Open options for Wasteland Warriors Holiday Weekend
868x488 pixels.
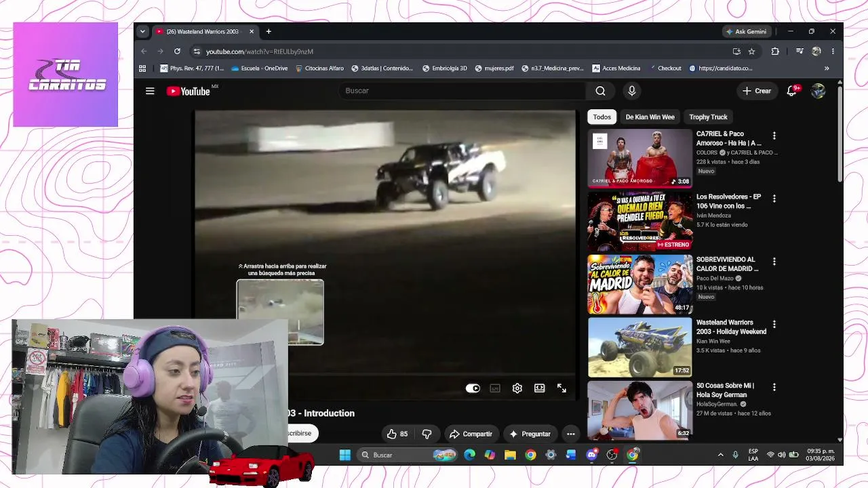pos(774,325)
